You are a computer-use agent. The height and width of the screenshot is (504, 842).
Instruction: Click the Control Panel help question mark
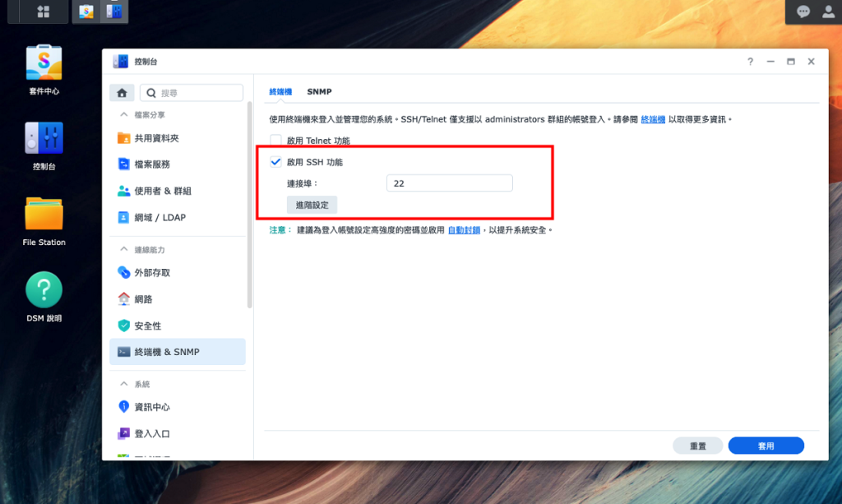tap(750, 62)
